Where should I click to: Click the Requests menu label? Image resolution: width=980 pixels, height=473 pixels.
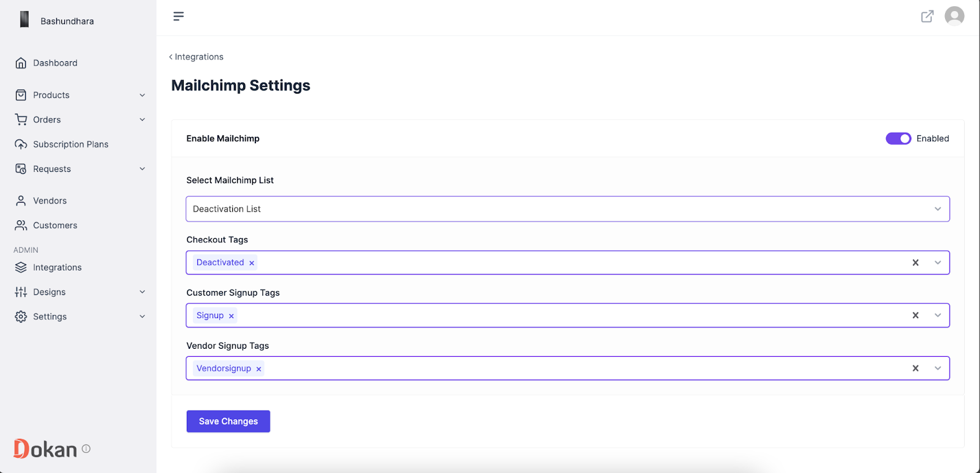click(52, 169)
